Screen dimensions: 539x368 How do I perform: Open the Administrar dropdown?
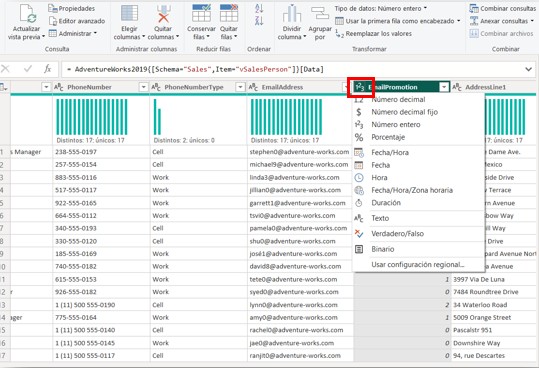pos(73,33)
